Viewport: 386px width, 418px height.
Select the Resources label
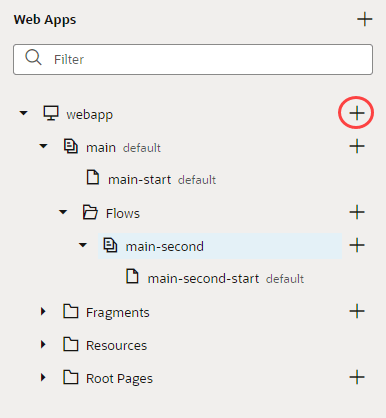point(116,345)
